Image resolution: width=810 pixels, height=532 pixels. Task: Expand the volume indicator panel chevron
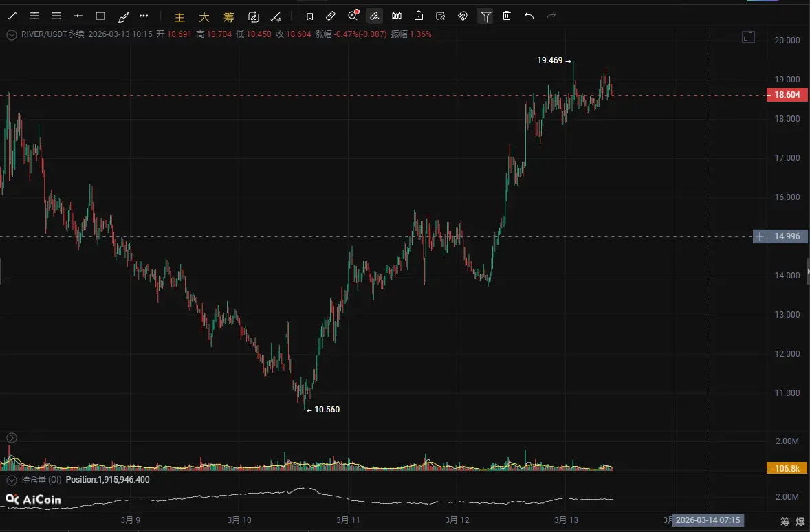tap(12, 438)
